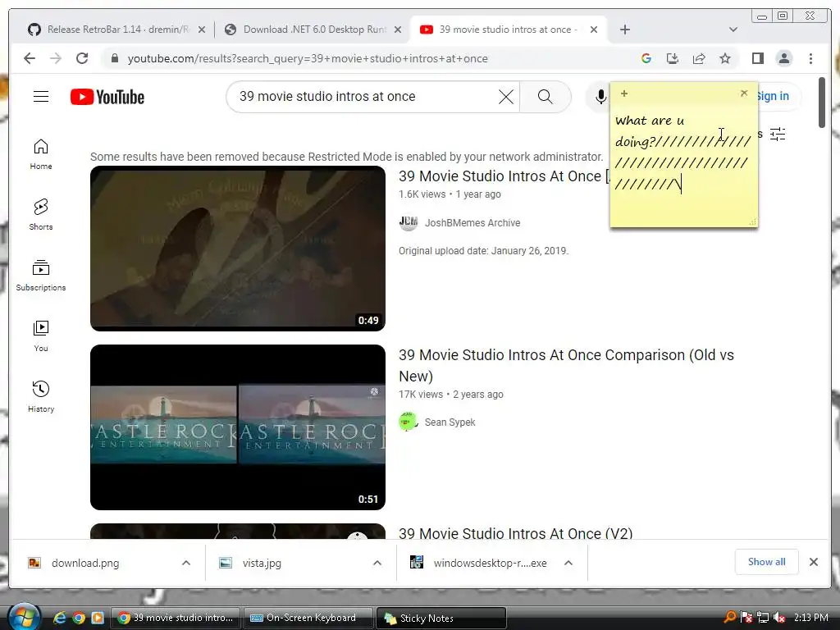Screen dimensions: 840x630
Task: Open the Chrome side panel
Action: (757, 58)
